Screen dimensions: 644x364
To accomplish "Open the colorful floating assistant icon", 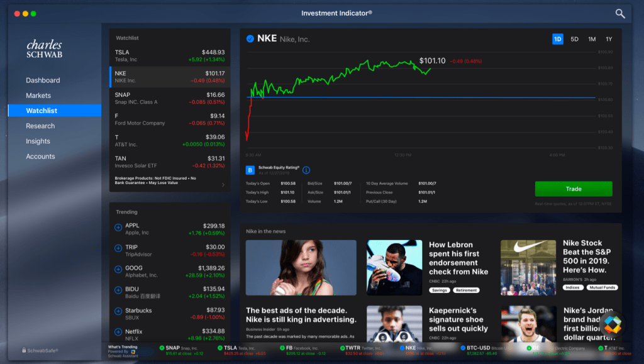I will (613, 324).
